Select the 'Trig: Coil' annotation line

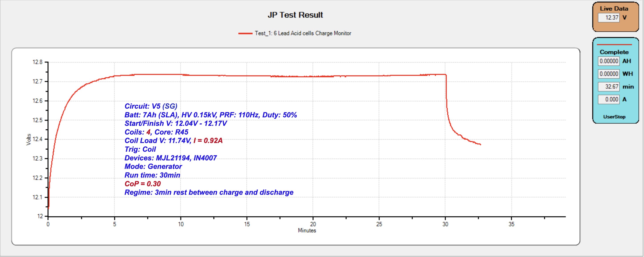[x=140, y=149]
